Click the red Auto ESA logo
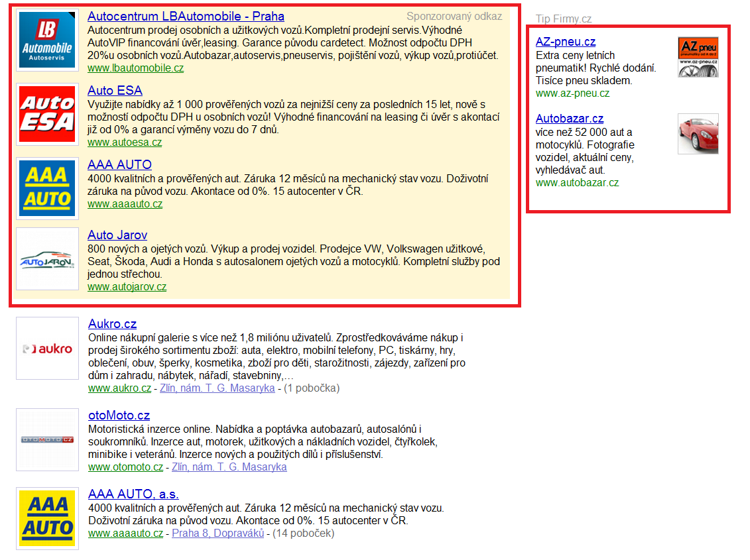Image resolution: width=750 pixels, height=560 pixels. 47,114
